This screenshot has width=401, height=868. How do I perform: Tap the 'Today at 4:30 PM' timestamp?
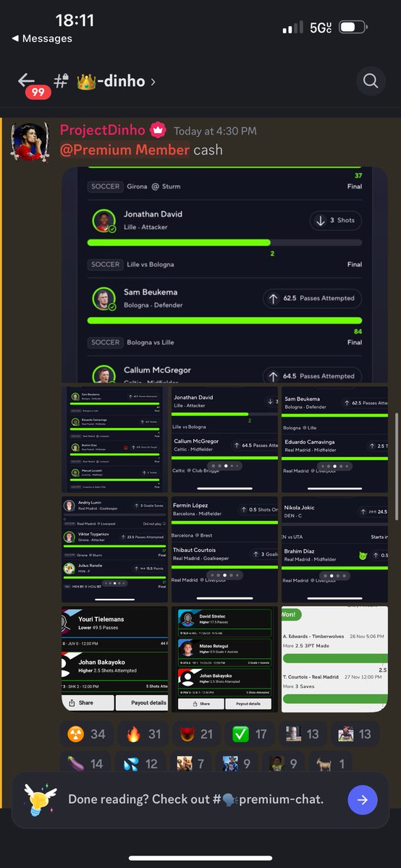click(x=215, y=131)
